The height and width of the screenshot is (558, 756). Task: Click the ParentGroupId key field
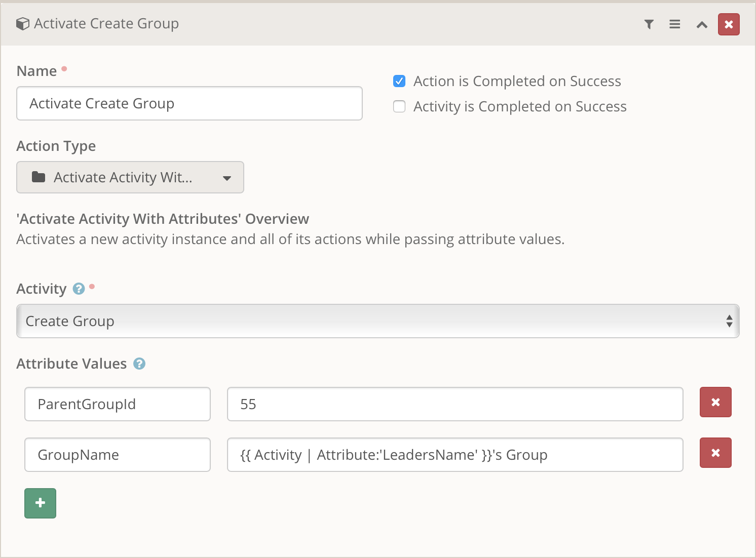click(117, 404)
